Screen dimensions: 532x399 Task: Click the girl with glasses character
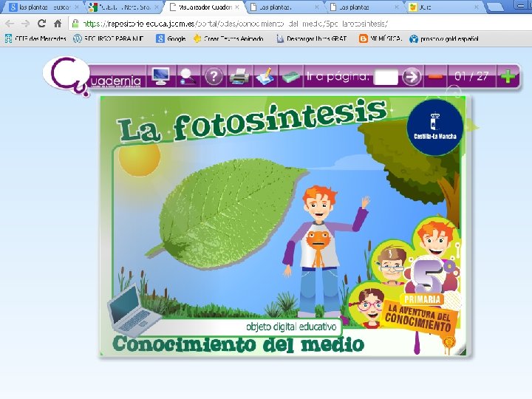370,307
